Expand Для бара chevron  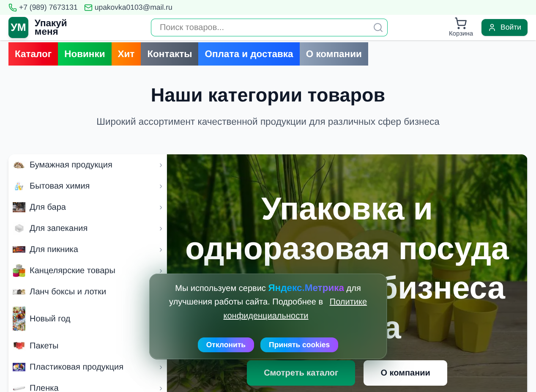[161, 207]
